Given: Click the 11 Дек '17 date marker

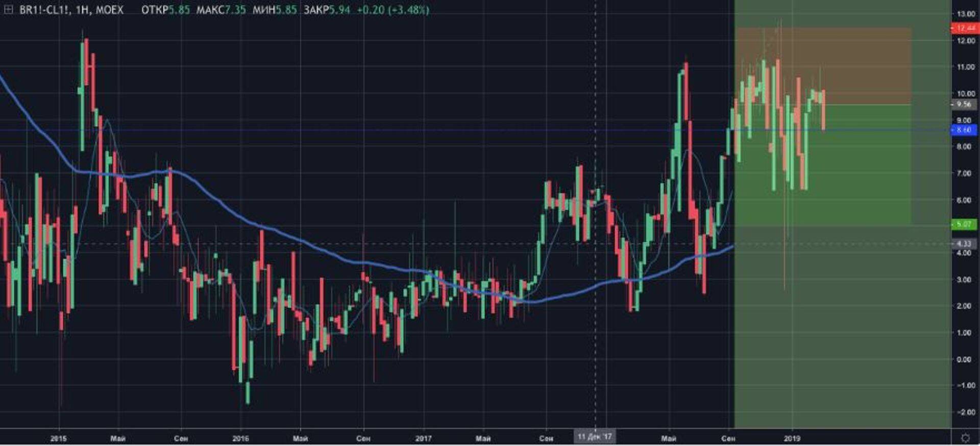Looking at the screenshot, I should pyautogui.click(x=595, y=437).
